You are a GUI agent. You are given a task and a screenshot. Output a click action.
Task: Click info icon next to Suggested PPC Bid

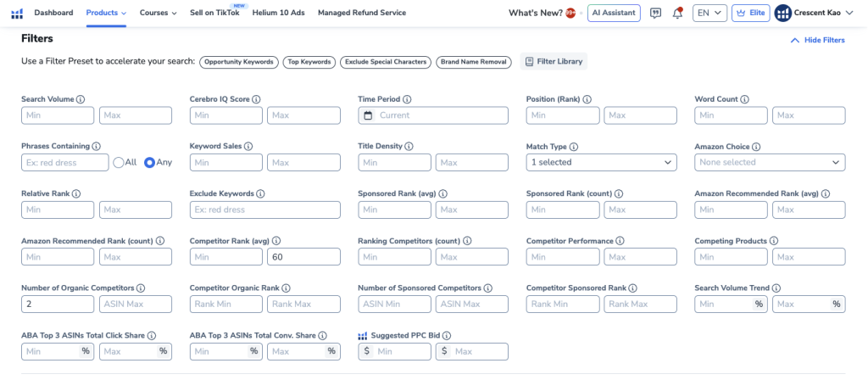[447, 336]
